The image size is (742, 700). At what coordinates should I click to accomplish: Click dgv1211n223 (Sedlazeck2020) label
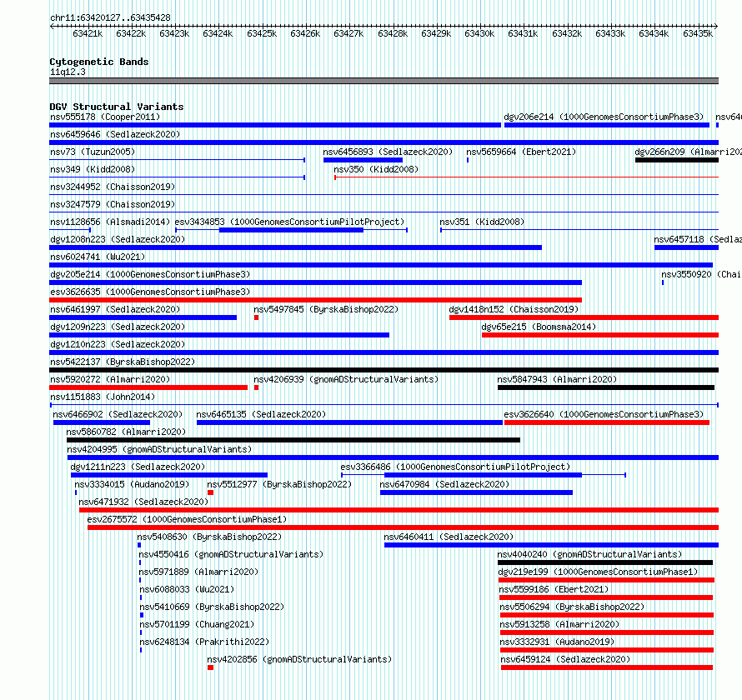[138, 467]
